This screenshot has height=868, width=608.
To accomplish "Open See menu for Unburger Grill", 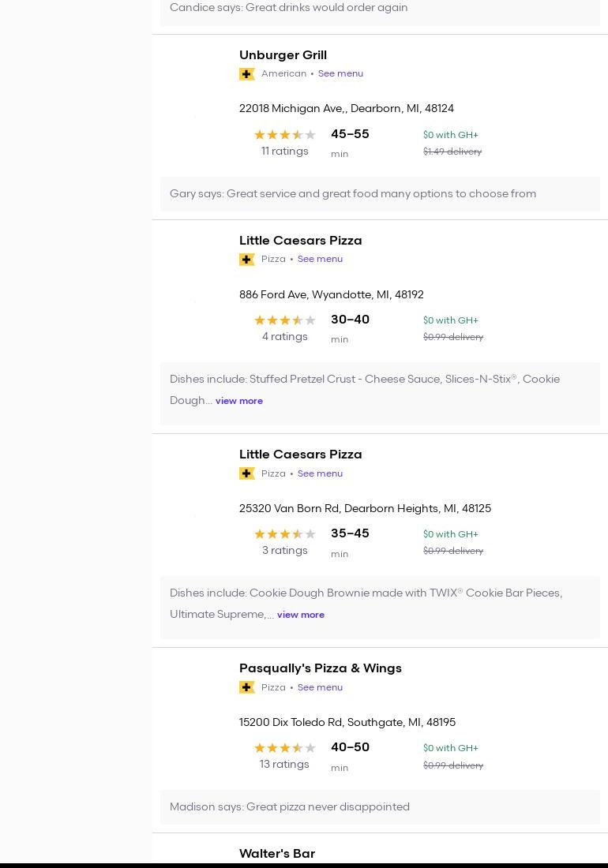I will tap(340, 74).
